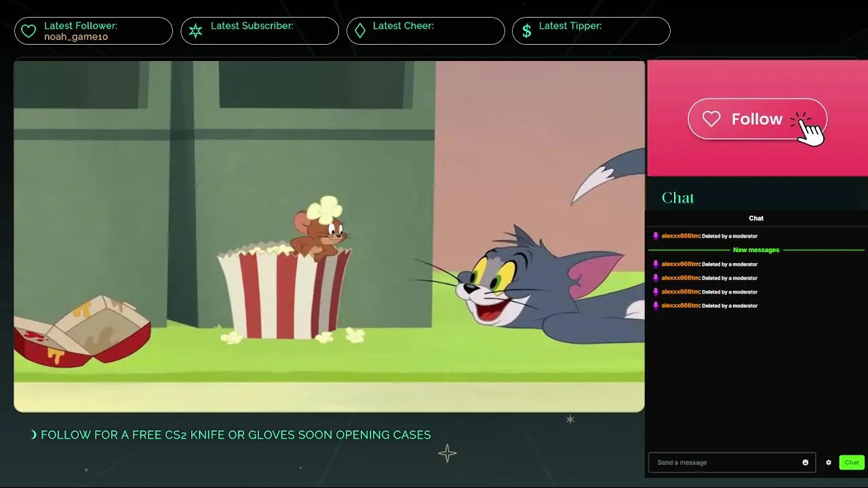Open the emoji picker in chat input
868x488 pixels.
[x=806, y=462]
